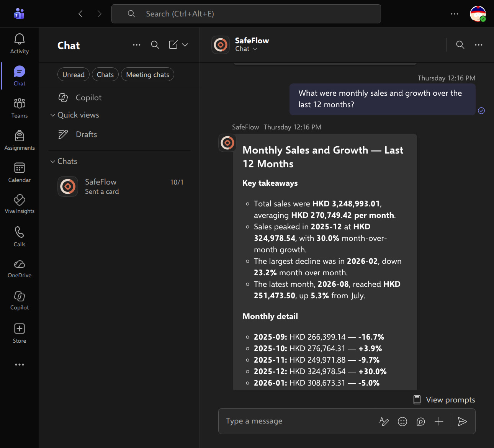
Task: Open the Store plus icon
Action: [20, 329]
